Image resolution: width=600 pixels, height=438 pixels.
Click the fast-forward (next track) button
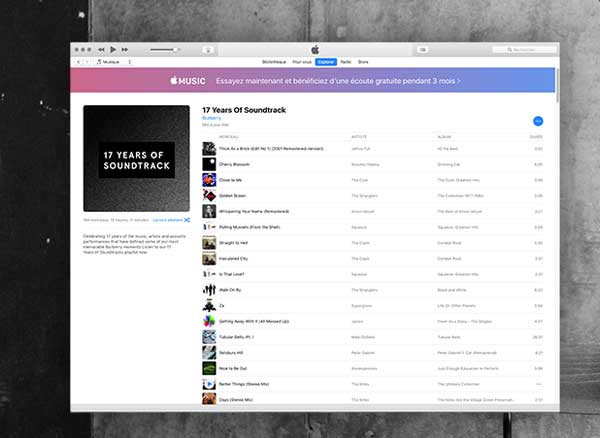[125, 50]
